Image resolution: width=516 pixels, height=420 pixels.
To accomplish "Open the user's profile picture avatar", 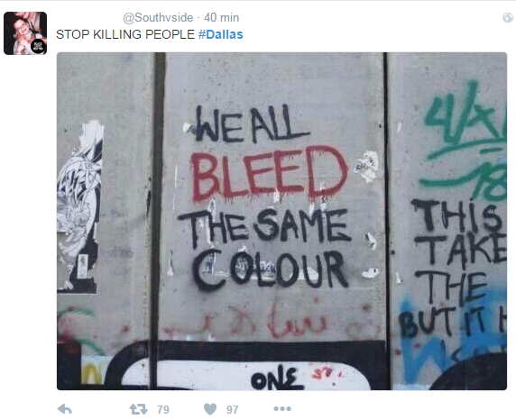I will [x=25, y=33].
